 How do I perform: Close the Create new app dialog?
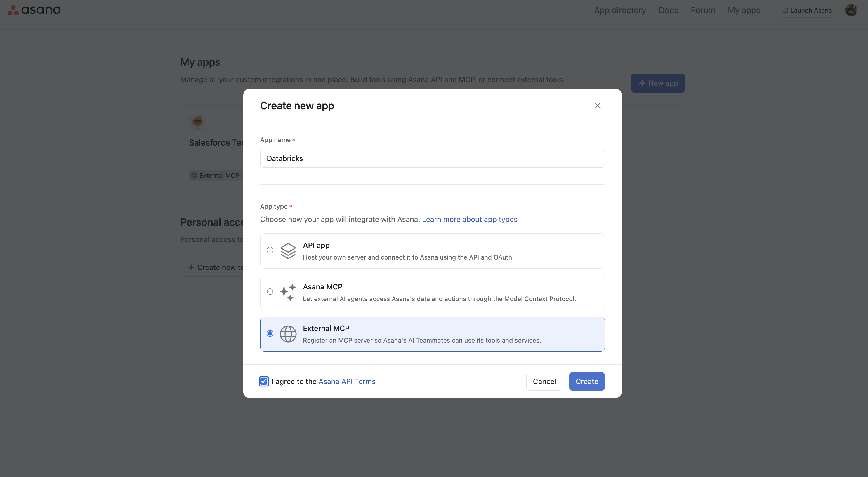coord(598,106)
